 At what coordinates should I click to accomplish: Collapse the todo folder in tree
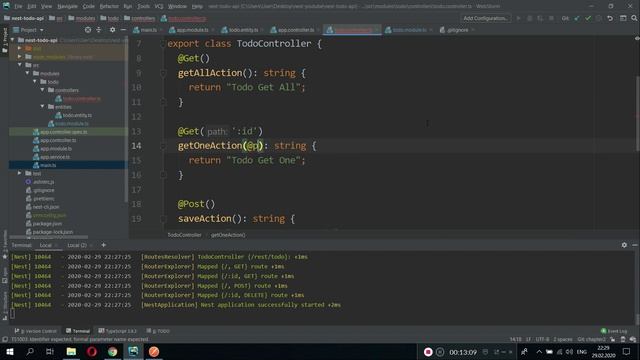click(35, 82)
